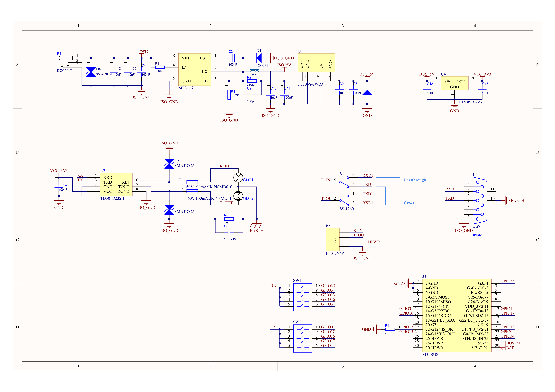
Task: Select the SW2 DIP switch block
Action: 302,338
